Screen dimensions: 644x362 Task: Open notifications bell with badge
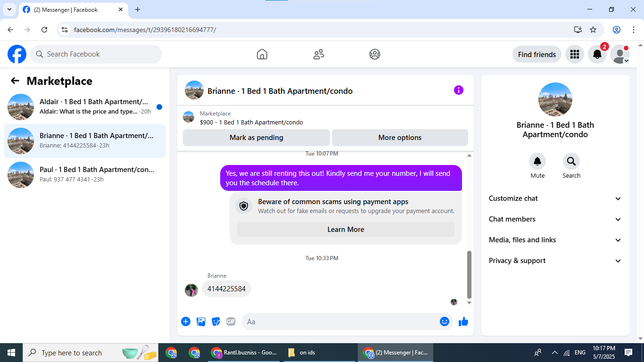(597, 54)
